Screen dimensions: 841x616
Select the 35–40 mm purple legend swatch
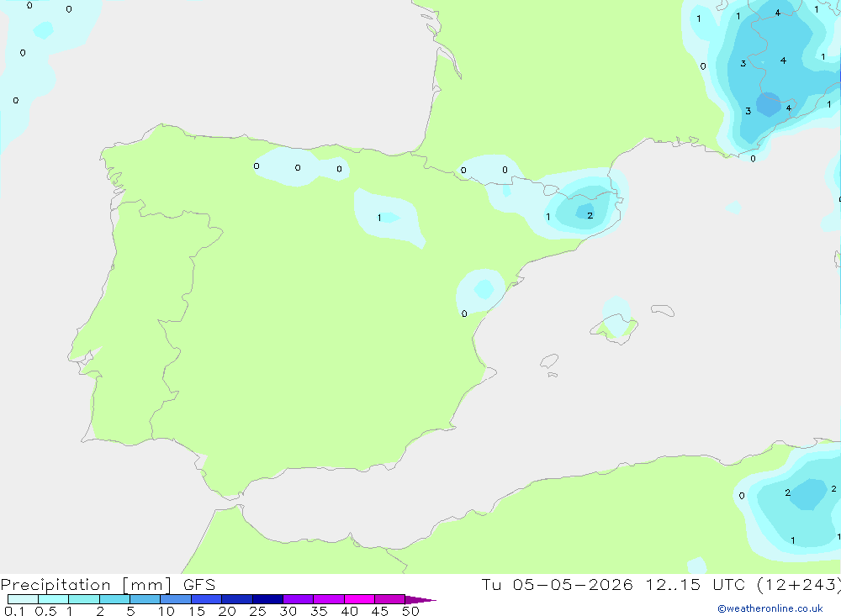[329, 599]
